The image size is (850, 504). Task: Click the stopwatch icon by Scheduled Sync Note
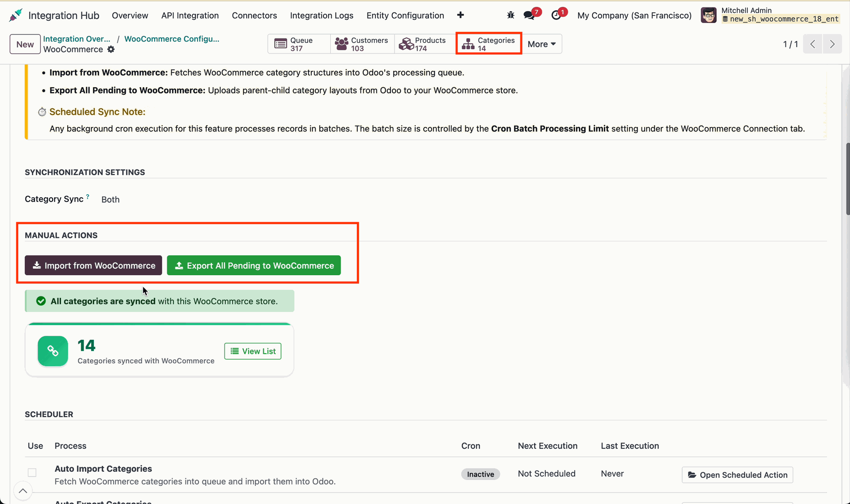(x=42, y=112)
